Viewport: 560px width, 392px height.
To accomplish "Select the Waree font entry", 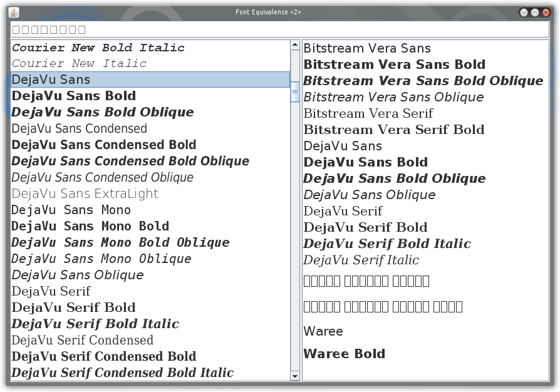I will click(425, 331).
